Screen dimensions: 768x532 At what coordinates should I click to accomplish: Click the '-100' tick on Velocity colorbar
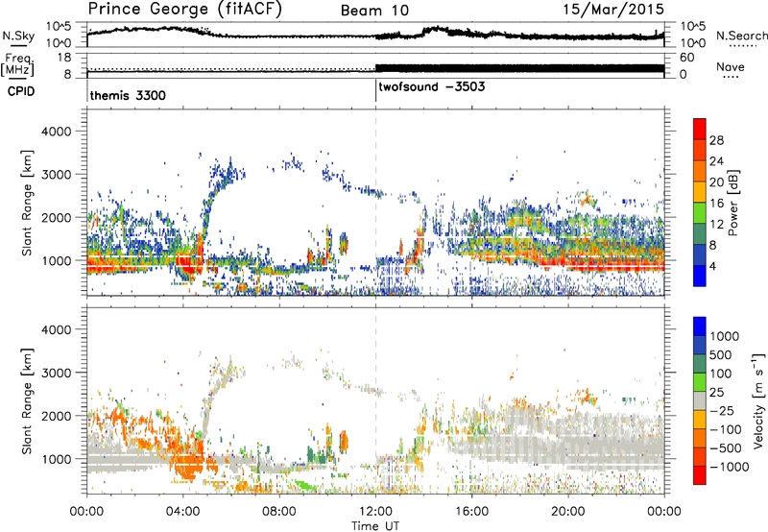[x=726, y=429]
